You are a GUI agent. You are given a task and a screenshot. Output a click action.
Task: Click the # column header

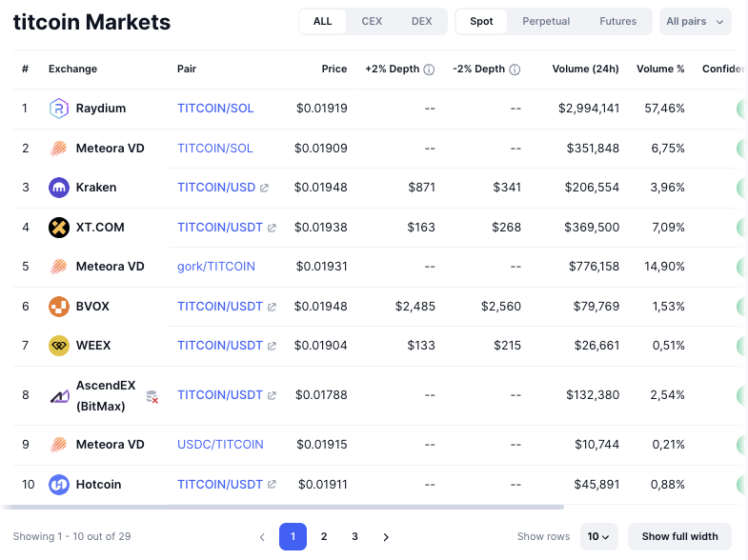pyautogui.click(x=26, y=70)
